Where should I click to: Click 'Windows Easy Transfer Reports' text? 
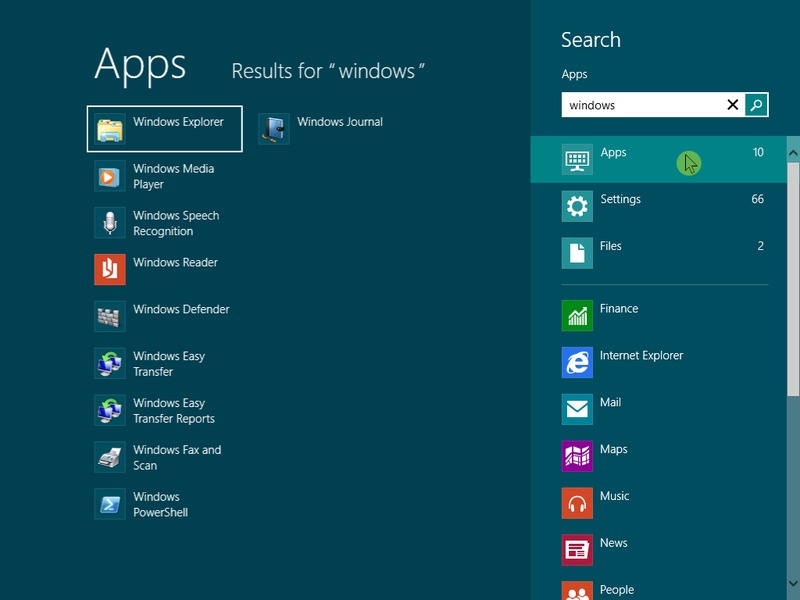(x=174, y=411)
